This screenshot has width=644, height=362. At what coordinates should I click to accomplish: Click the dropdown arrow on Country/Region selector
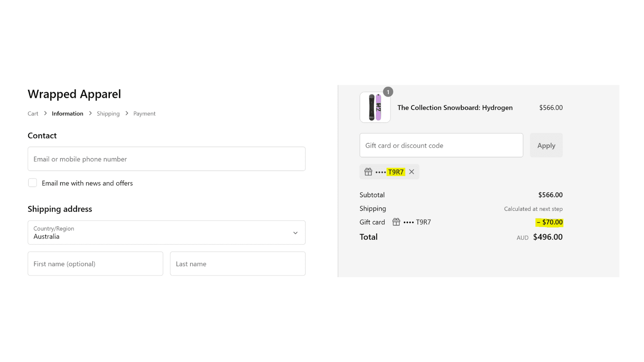(x=295, y=232)
